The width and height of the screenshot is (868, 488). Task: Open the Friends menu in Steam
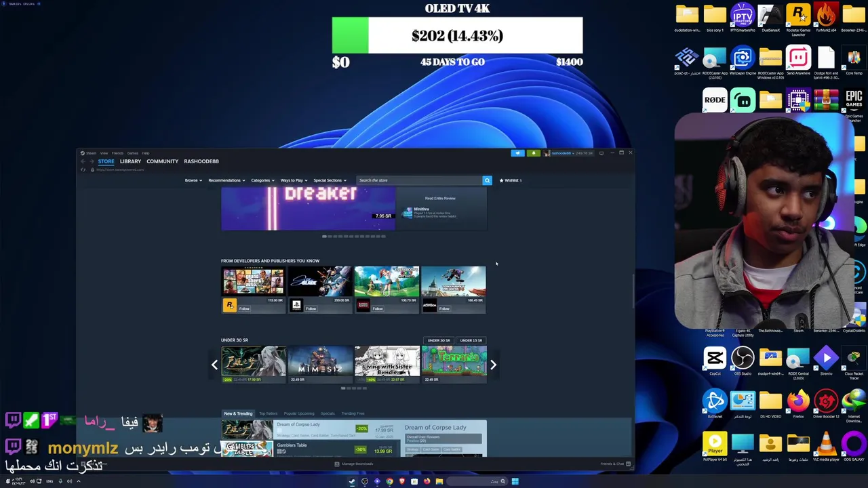pyautogui.click(x=117, y=153)
